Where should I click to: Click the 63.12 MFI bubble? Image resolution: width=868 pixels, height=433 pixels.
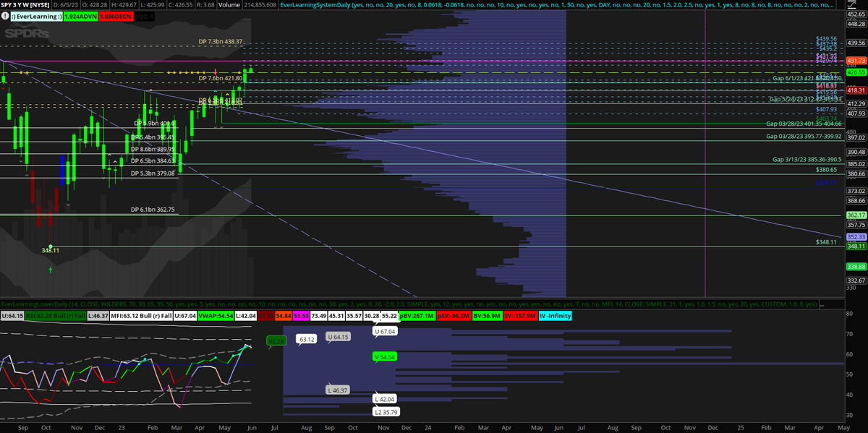[307, 338]
